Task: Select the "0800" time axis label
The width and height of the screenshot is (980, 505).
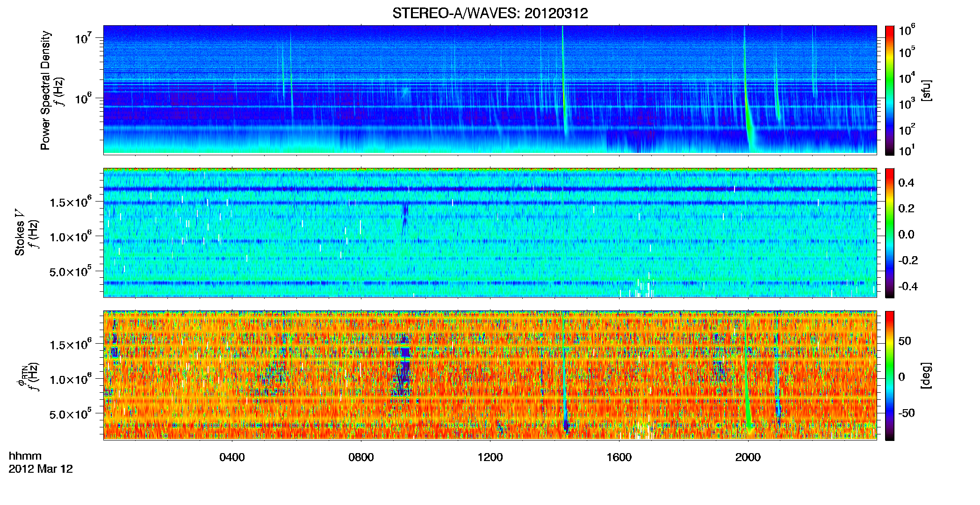Action: click(x=361, y=457)
